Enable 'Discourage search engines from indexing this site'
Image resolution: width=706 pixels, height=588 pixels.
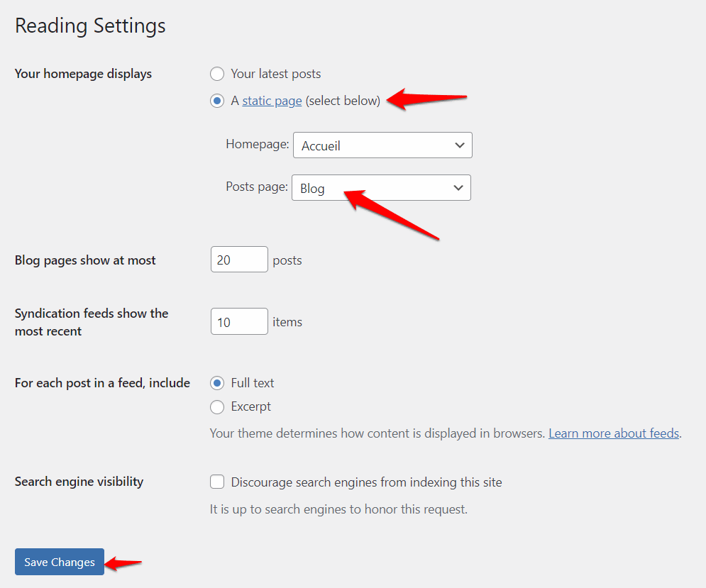(217, 482)
